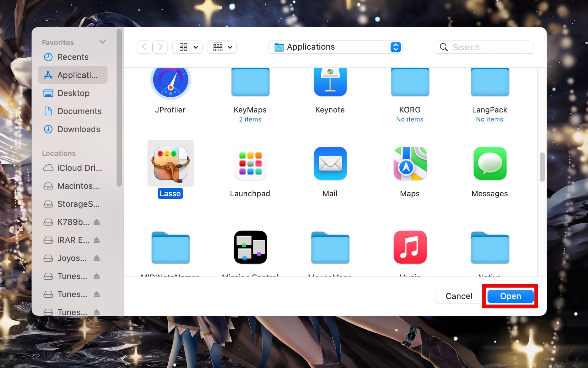Choose the Messages app icon

[489, 163]
